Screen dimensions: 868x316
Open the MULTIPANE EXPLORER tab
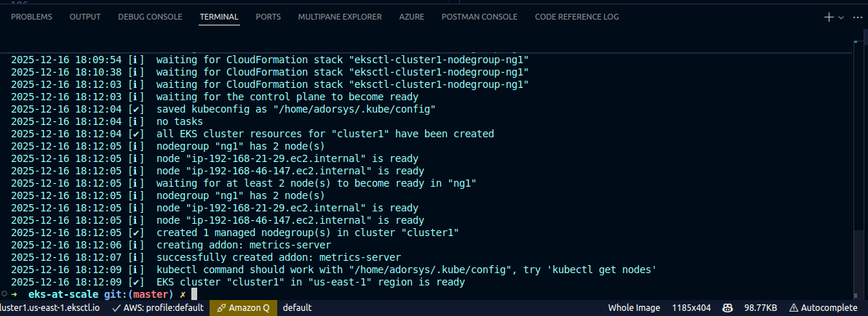click(x=340, y=17)
